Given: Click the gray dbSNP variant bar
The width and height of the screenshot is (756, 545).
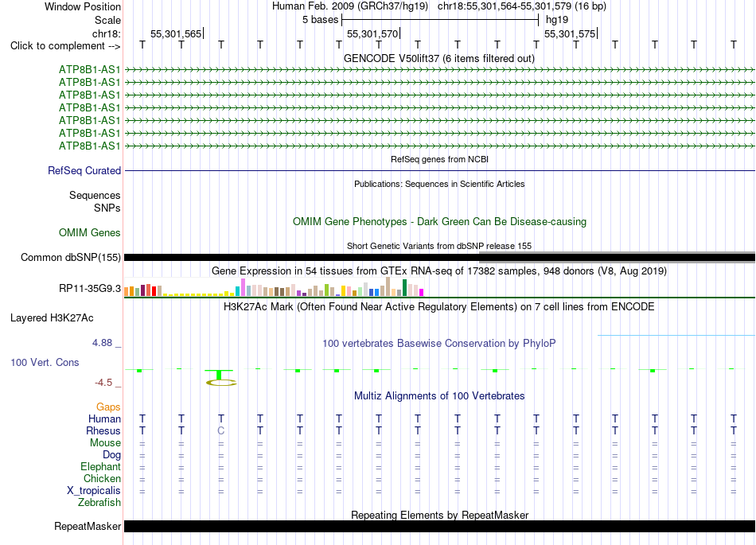Looking at the screenshot, I should coord(618,257).
